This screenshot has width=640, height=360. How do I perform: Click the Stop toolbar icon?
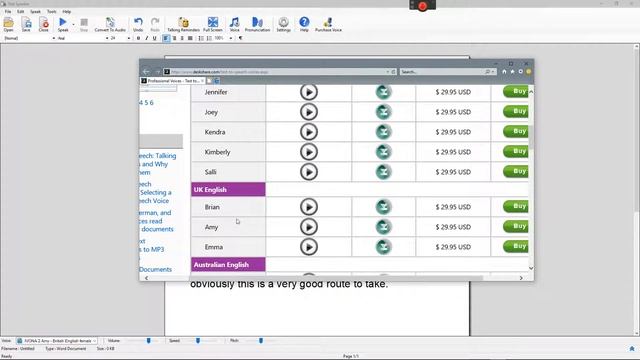point(84,24)
